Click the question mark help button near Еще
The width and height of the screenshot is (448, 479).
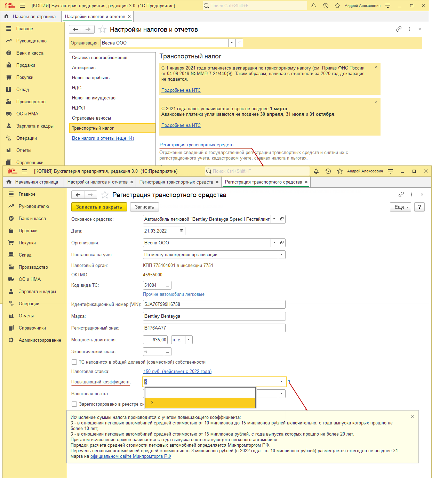pos(419,207)
